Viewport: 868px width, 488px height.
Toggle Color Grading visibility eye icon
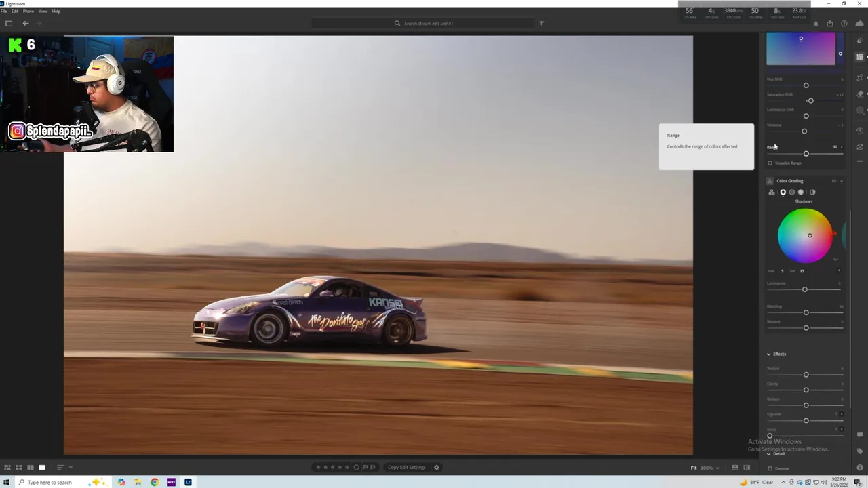834,181
